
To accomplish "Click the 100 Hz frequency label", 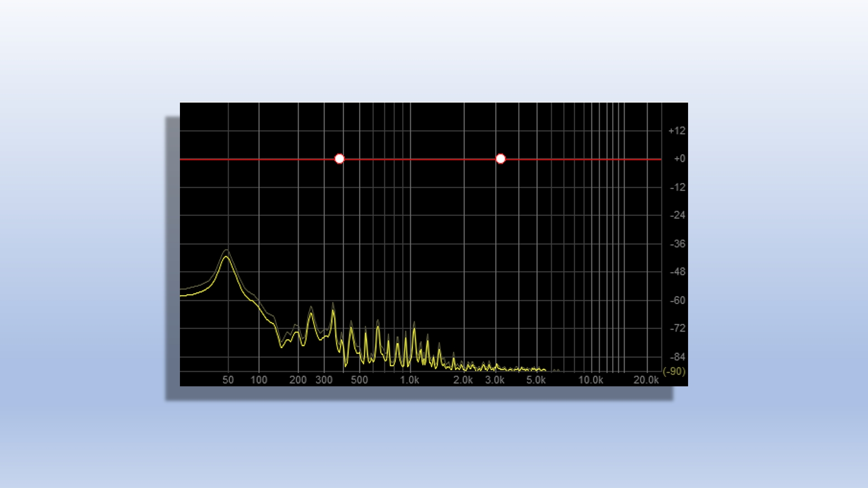I will click(x=259, y=380).
